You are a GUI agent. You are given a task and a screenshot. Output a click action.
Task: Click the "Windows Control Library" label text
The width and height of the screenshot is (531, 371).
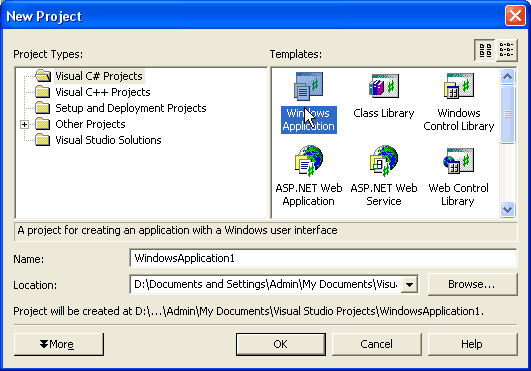point(459,119)
